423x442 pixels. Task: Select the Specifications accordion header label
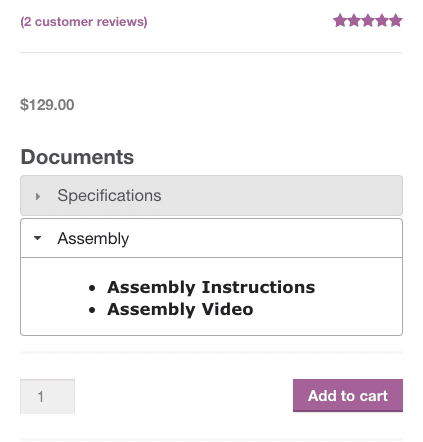coord(109,196)
